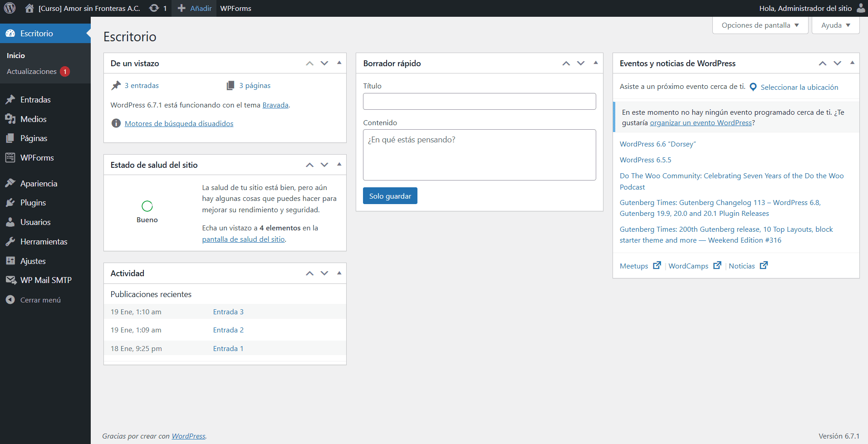Screen dimensions: 868x444
Task: Expand Opciones de pantalla dropdown
Action: click(x=760, y=25)
